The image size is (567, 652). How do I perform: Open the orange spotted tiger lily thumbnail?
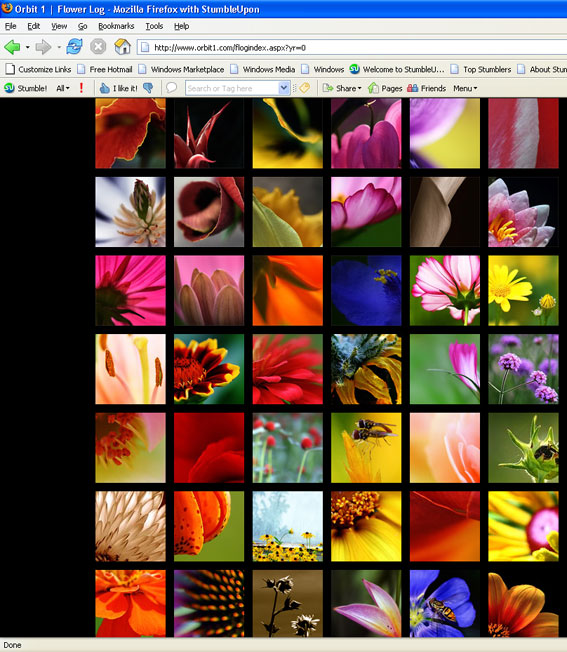coord(209,526)
